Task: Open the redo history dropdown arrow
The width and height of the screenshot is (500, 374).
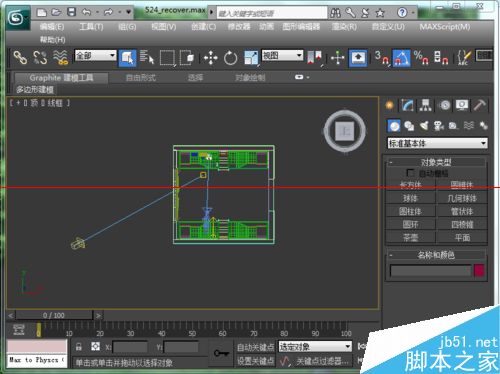Action: pyautogui.click(x=119, y=12)
